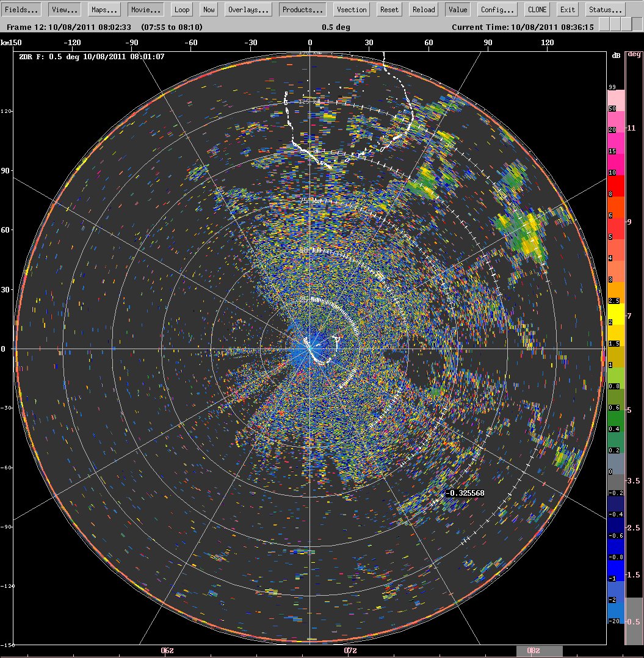Toggle the Vsection mode

[x=352, y=10]
